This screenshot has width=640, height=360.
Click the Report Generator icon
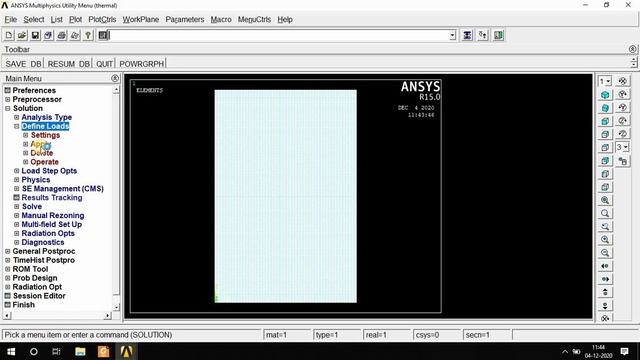click(x=75, y=36)
